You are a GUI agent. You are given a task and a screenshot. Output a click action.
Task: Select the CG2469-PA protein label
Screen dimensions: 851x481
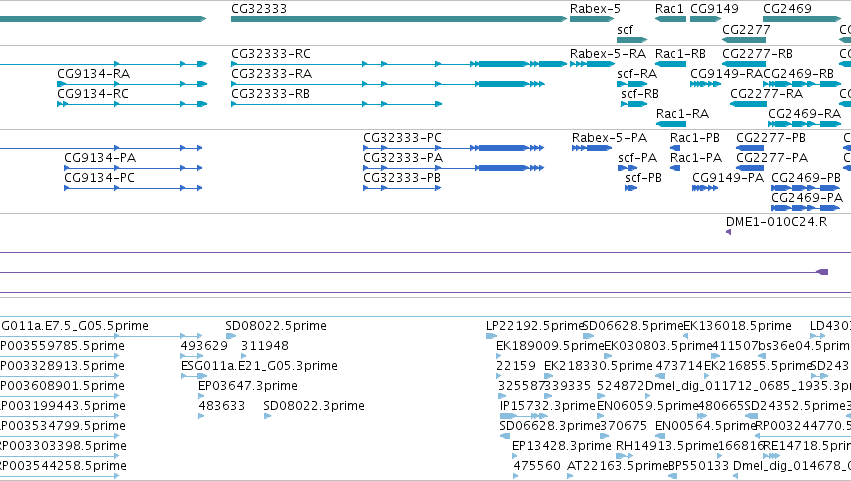coord(807,198)
